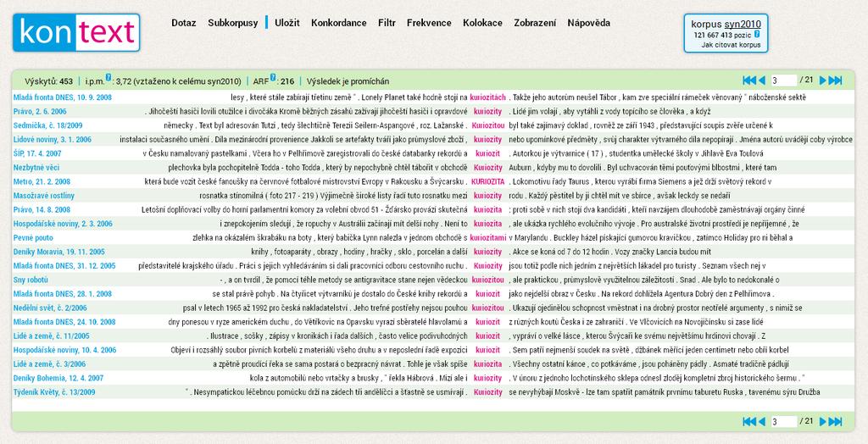
Task: Click keyword Kuriozitou in Sedmička line
Action: click(487, 125)
